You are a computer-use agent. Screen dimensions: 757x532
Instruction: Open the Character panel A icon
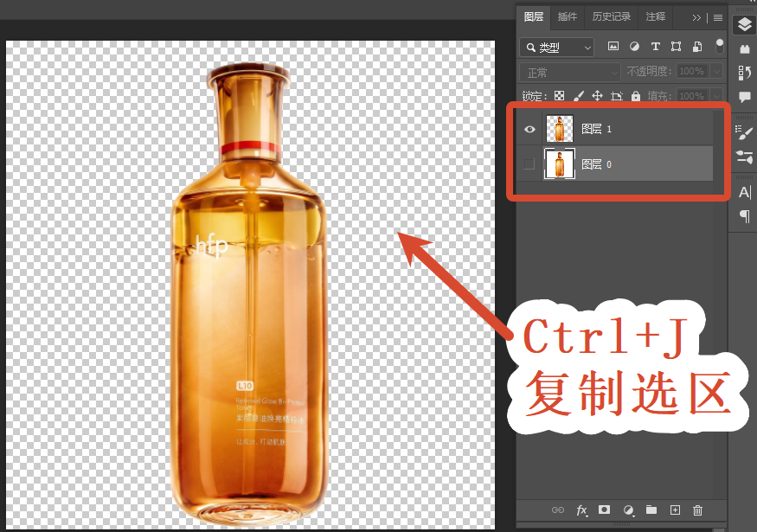click(x=744, y=192)
